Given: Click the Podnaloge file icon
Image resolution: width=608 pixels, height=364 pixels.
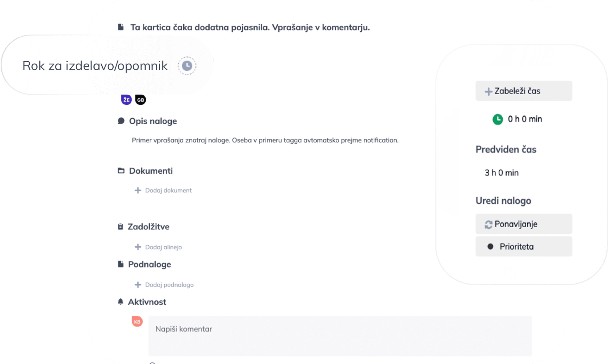Looking at the screenshot, I should coord(121,264).
